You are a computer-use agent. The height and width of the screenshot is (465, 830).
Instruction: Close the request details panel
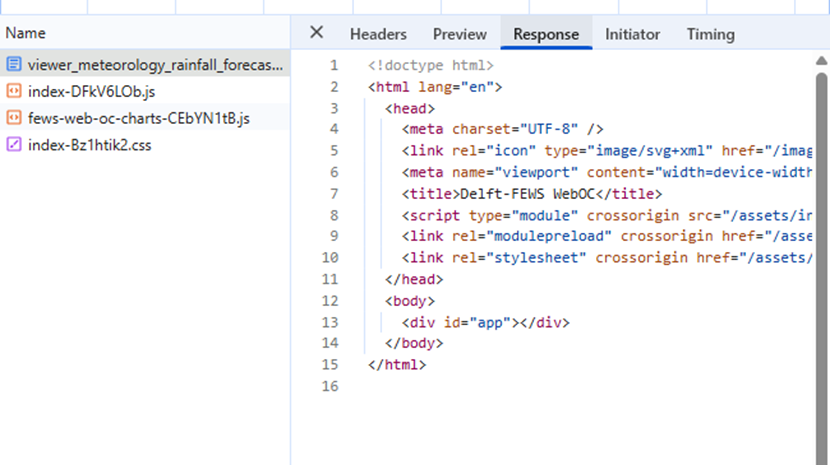coord(316,33)
